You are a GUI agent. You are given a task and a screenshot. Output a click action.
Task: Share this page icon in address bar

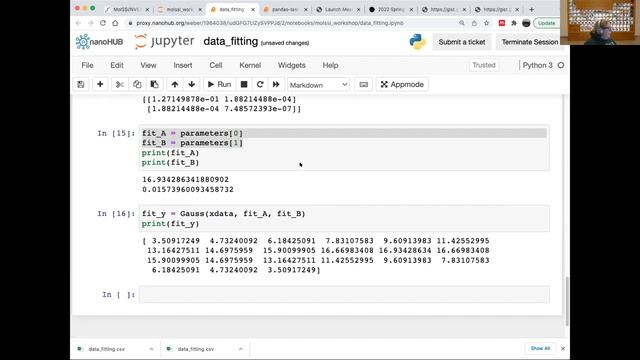coord(474,23)
